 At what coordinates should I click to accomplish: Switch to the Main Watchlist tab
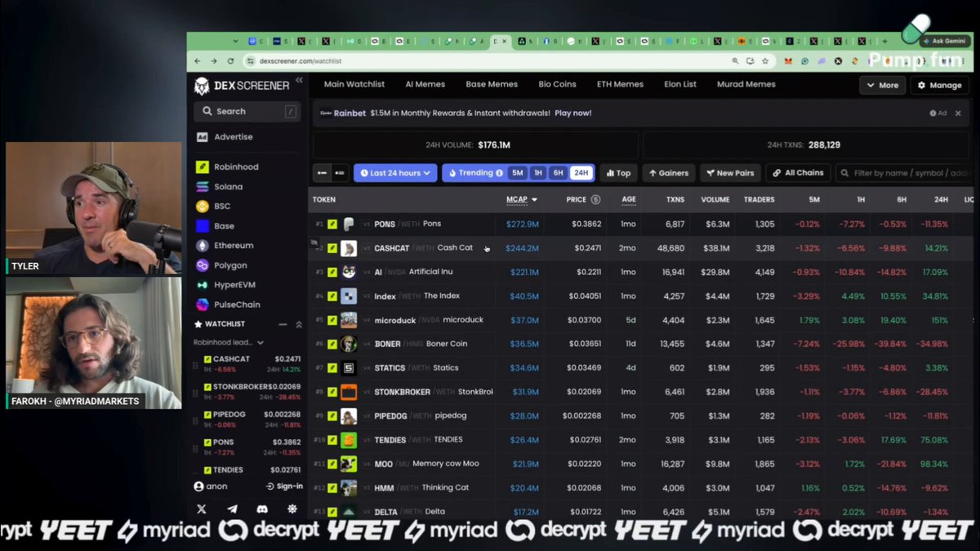[354, 84]
